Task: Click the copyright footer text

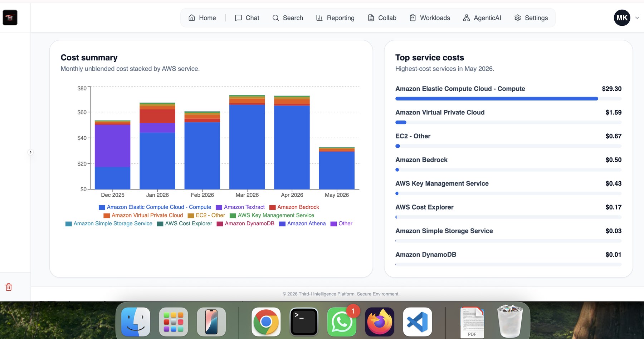Action: tap(341, 294)
